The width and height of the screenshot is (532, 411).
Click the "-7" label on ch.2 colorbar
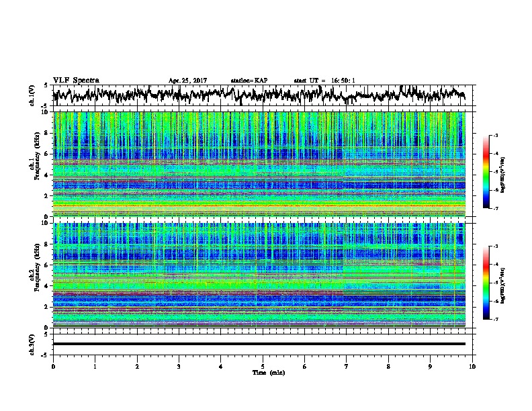(495, 319)
